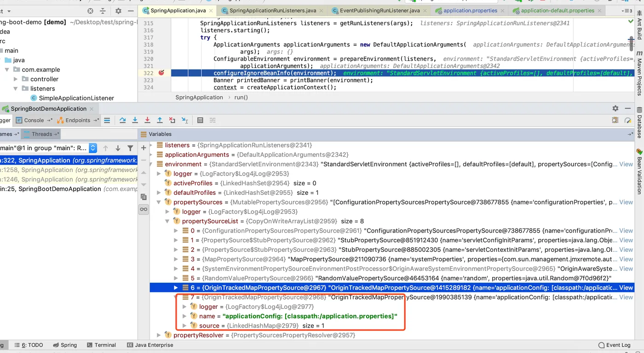Open project panel settings gear
Image resolution: width=644 pixels, height=353 pixels.
click(x=118, y=11)
